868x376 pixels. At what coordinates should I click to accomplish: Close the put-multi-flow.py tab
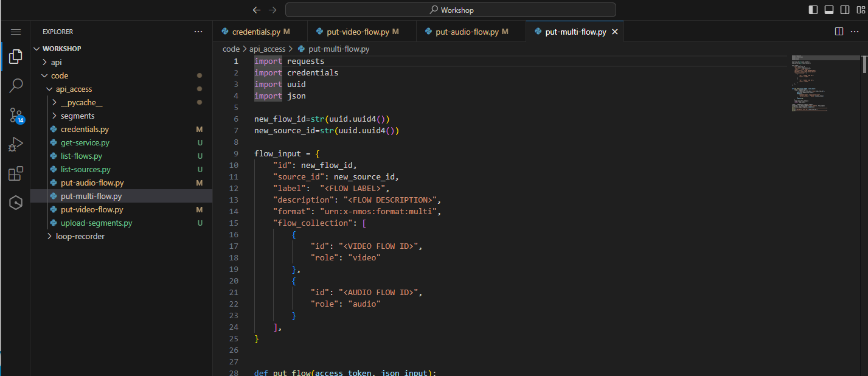coord(614,32)
